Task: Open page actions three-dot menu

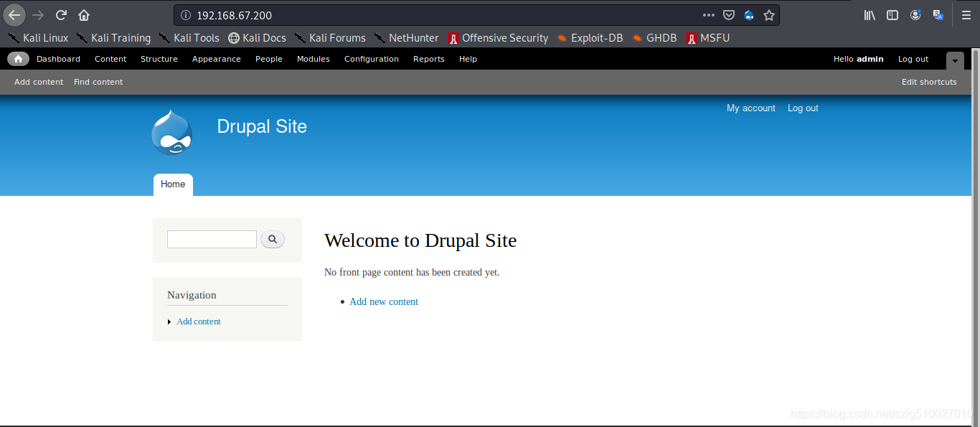Action: coord(709,15)
